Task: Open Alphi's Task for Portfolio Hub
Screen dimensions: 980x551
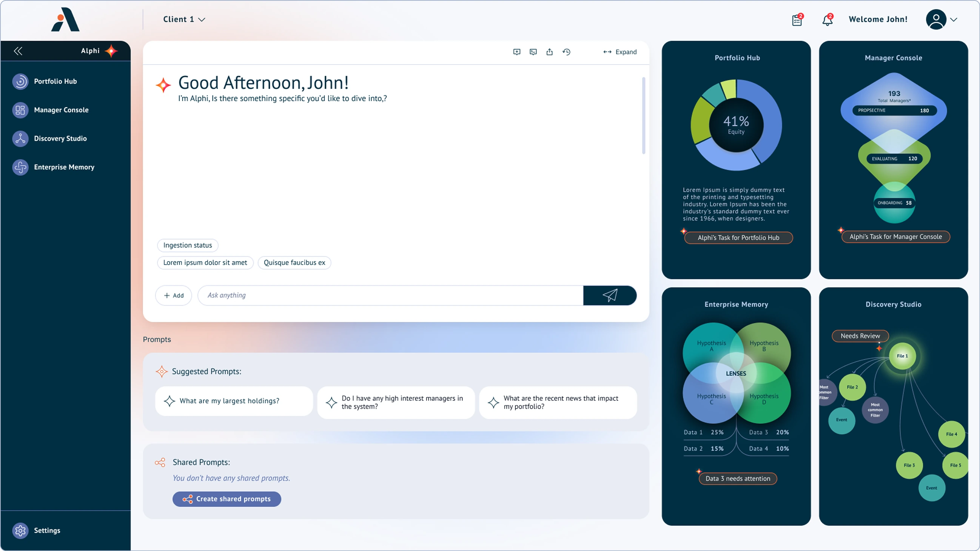Action: [x=738, y=238]
